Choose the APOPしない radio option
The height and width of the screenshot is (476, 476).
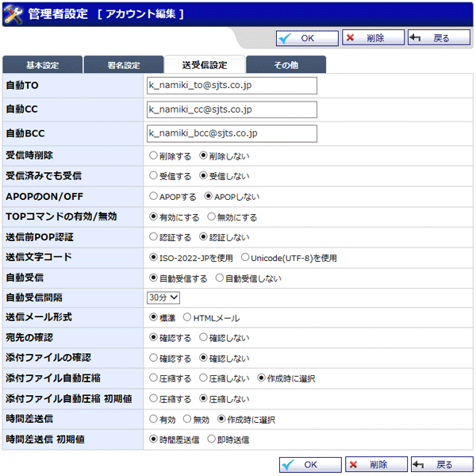tap(208, 196)
